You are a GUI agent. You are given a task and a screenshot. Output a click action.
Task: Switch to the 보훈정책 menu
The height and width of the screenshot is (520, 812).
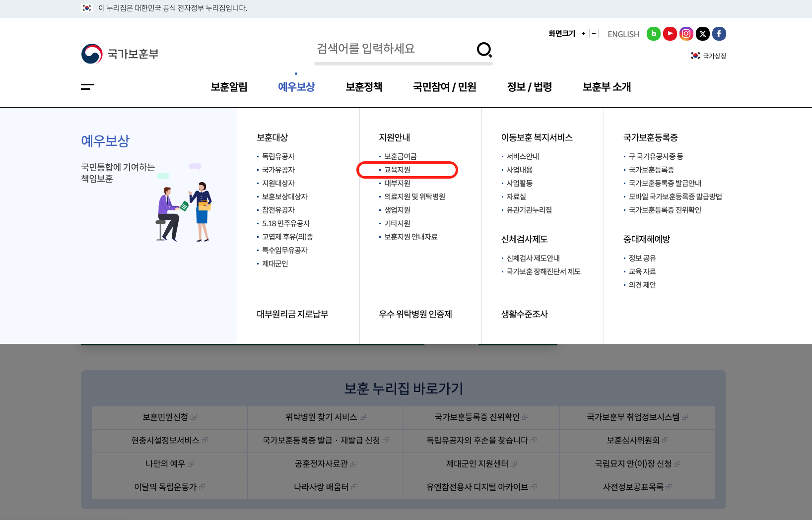point(363,87)
